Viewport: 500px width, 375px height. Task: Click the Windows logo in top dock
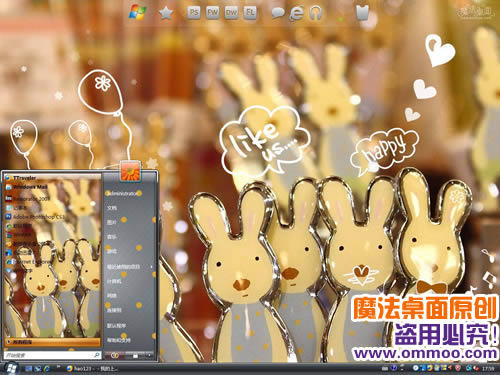(x=138, y=13)
